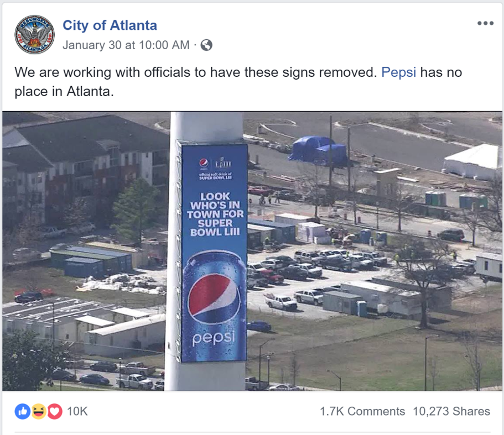This screenshot has height=435, width=504.
Task: Open the three-dot post options menu
Action: (x=485, y=23)
